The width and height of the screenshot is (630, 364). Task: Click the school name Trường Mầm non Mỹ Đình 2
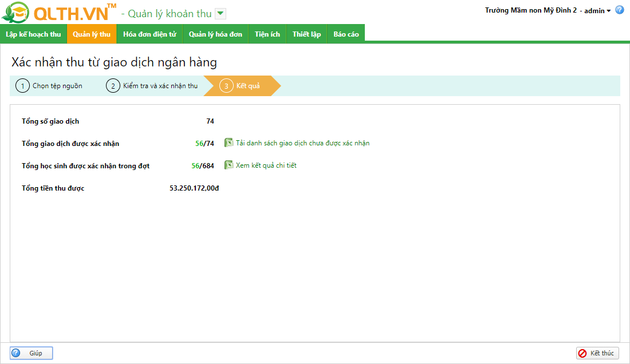530,10
